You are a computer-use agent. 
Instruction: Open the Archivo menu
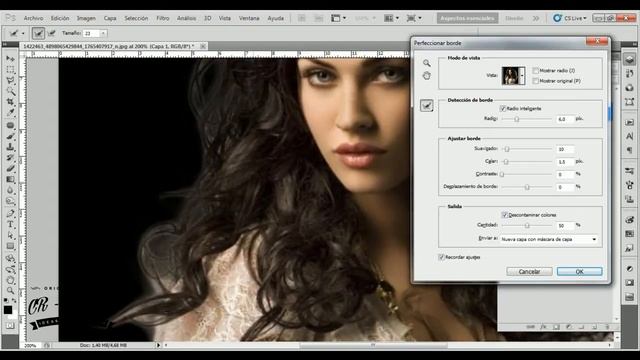(33, 18)
